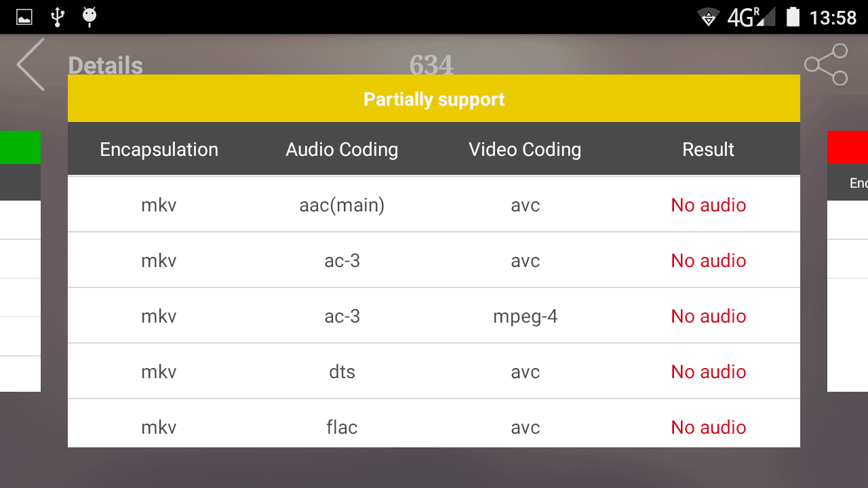Screen dimensions: 868x488
Task: Tap the battery status icon
Action: 793,17
